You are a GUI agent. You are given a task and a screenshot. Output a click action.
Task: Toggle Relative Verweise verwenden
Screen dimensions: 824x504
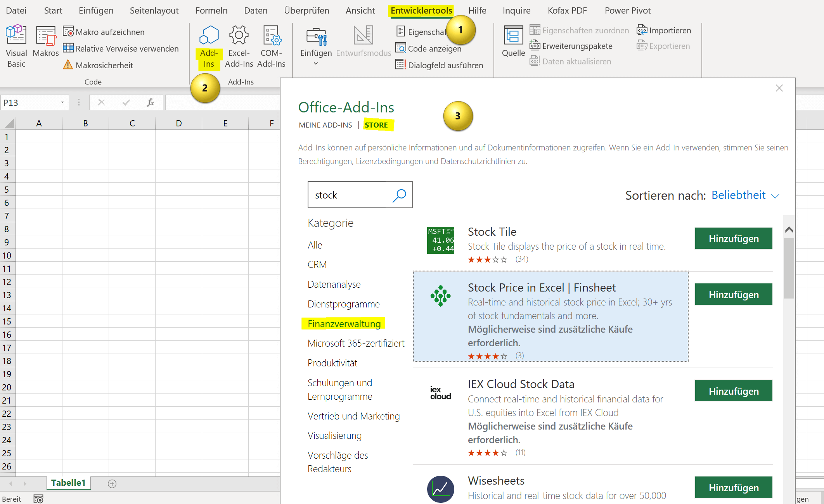point(121,48)
